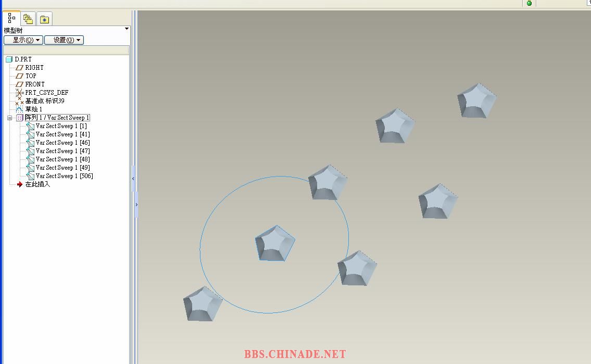The width and height of the screenshot is (591, 364).
Task: Click the sweep icon of Var Sect Sweep 1 [47]
Action: click(x=30, y=151)
